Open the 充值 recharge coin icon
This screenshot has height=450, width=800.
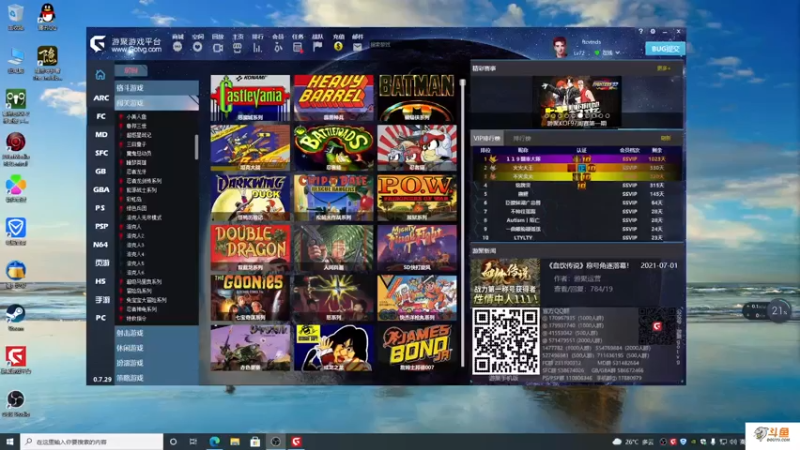pos(338,47)
